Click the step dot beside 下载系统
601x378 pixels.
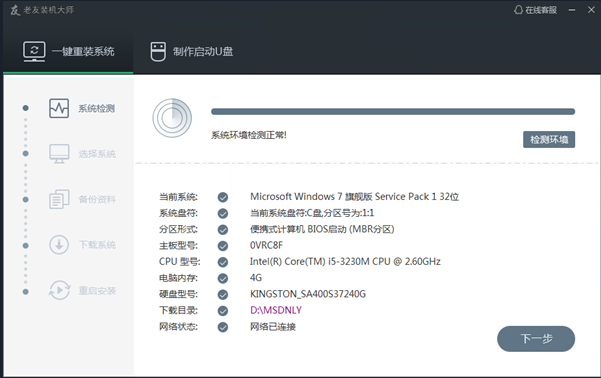tap(25, 246)
